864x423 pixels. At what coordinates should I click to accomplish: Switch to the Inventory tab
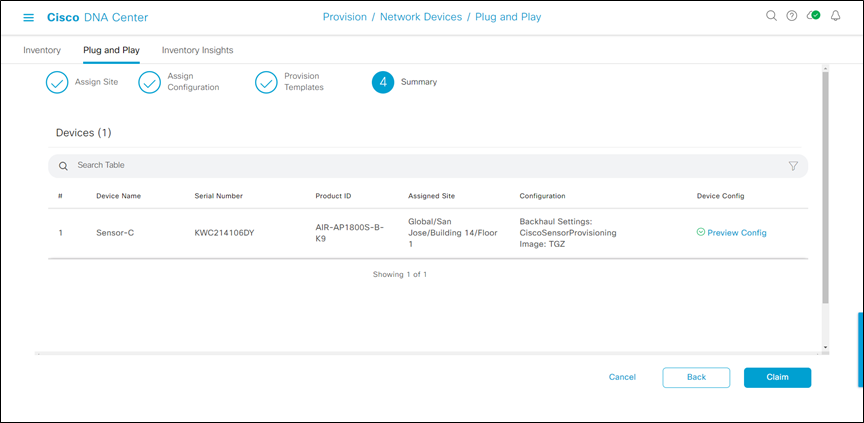[42, 50]
